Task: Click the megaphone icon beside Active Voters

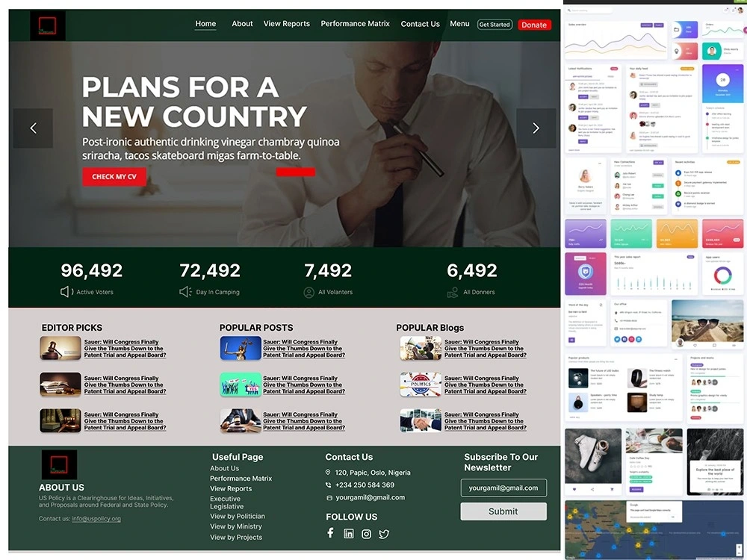Action: coord(66,292)
